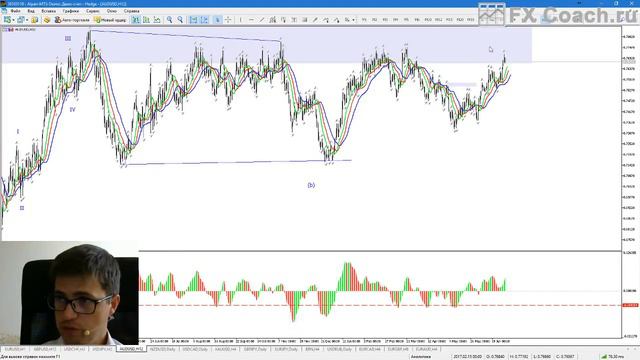
Task: Toggle the Авто-торговля auto trading button
Action: click(x=72, y=20)
